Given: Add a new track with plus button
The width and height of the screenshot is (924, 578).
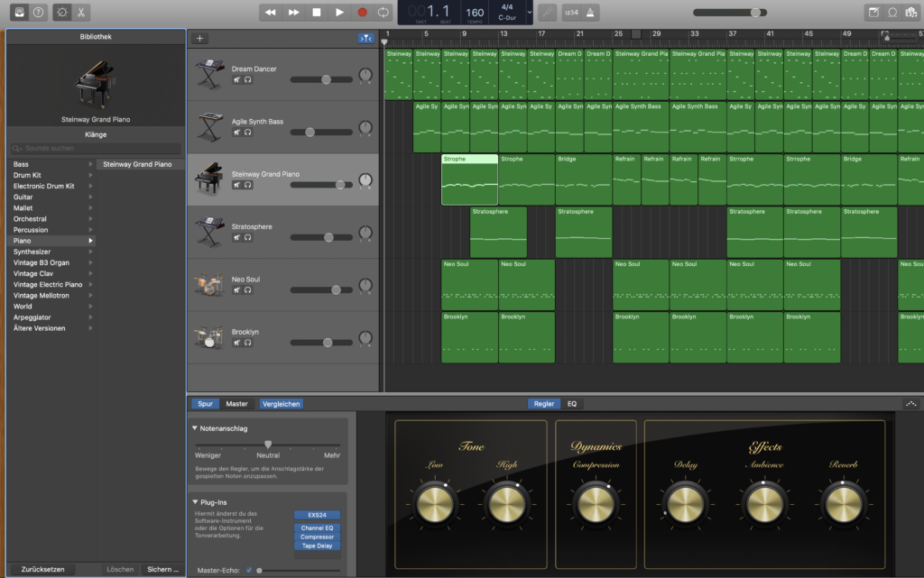Looking at the screenshot, I should pyautogui.click(x=199, y=38).
